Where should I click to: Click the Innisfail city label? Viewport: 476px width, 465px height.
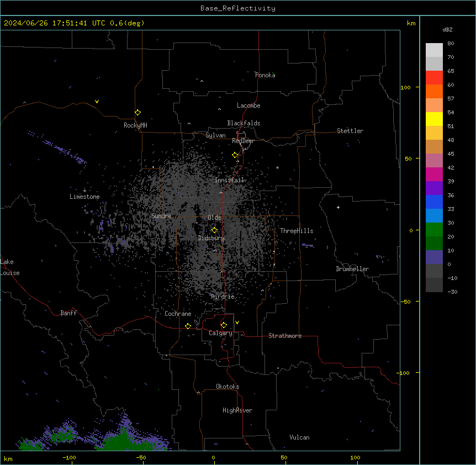[x=229, y=180]
